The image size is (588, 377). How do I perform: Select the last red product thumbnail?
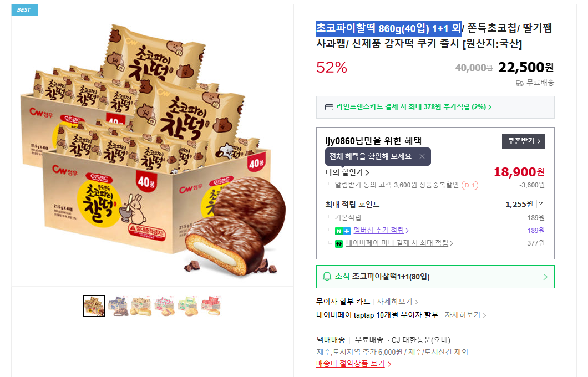[211, 306]
